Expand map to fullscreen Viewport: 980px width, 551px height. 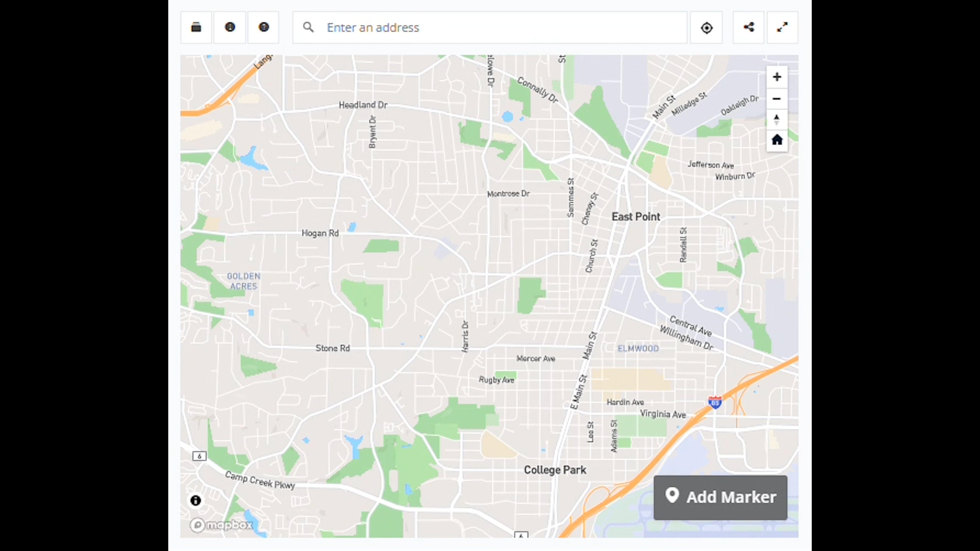(x=782, y=27)
